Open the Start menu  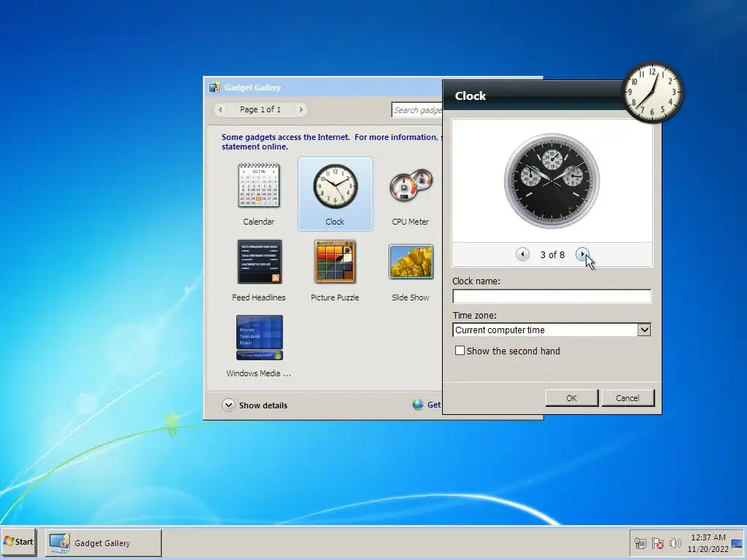[18, 542]
